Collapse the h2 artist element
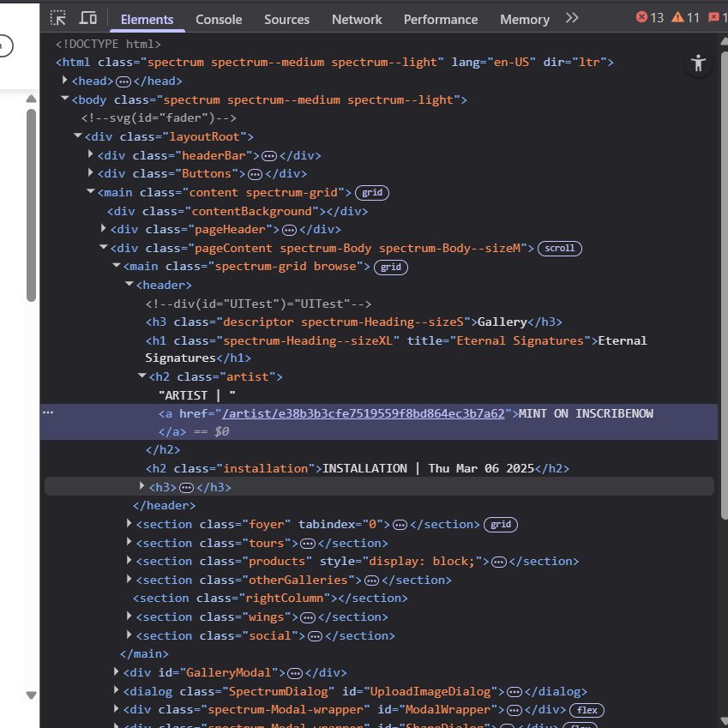 click(x=142, y=376)
